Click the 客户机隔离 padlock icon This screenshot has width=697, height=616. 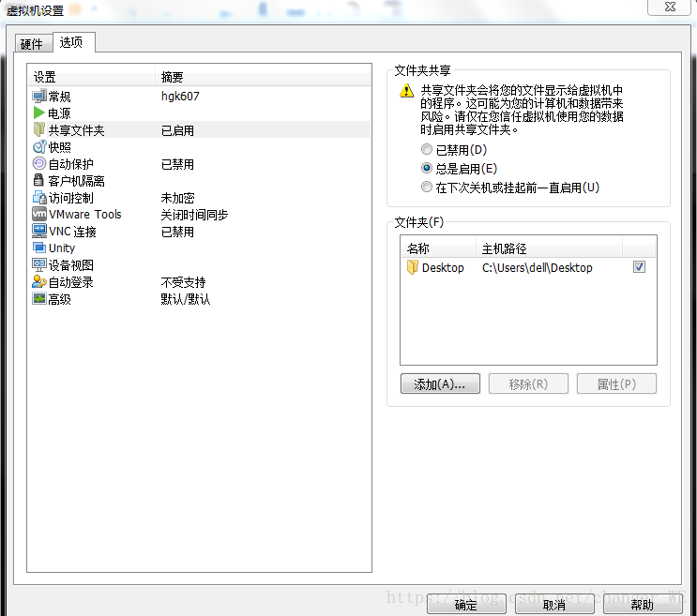(x=38, y=180)
